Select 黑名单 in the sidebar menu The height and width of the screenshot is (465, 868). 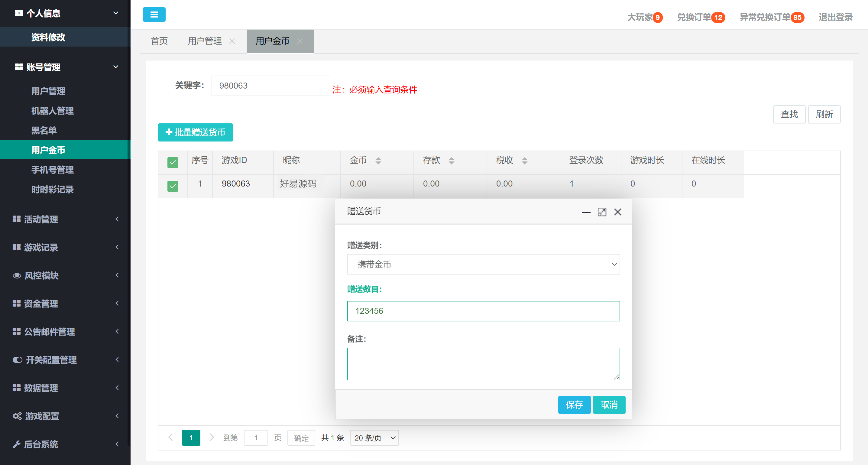coord(44,130)
